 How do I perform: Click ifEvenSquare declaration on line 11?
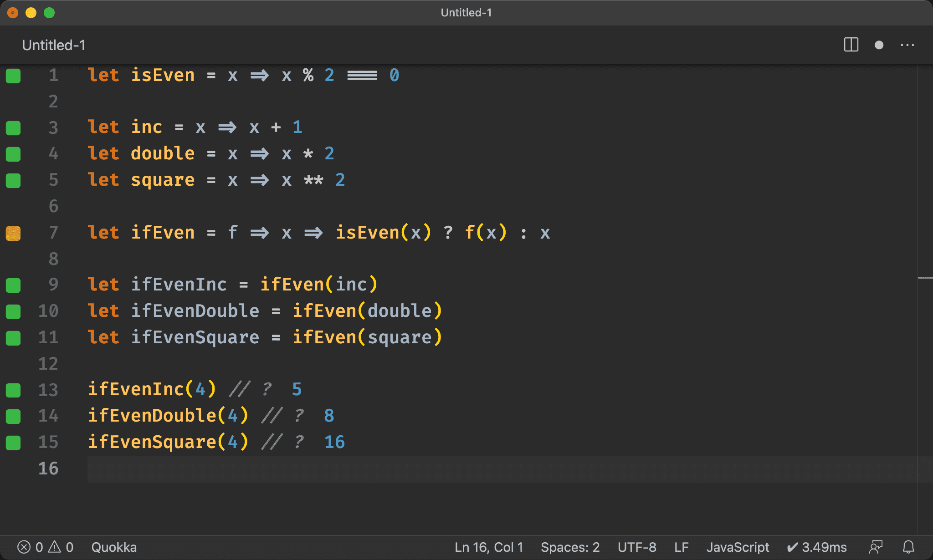tap(195, 338)
